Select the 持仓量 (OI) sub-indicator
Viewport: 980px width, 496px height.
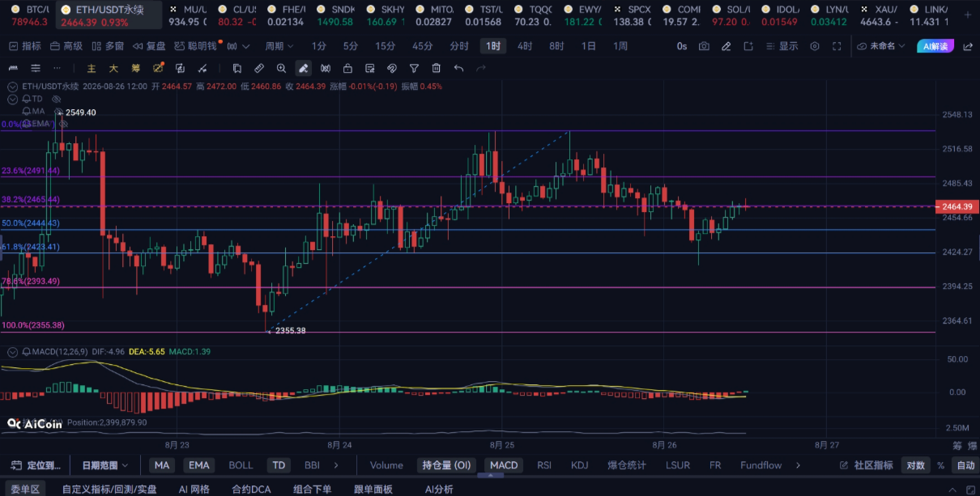[x=446, y=465]
